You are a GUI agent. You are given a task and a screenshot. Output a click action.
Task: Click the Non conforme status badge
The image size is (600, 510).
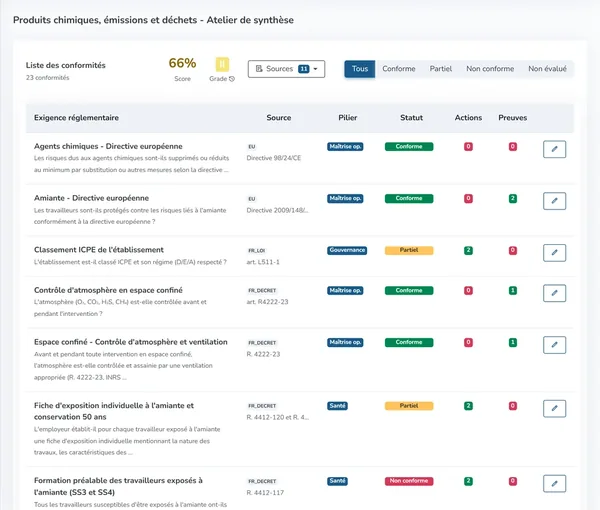pyautogui.click(x=409, y=481)
